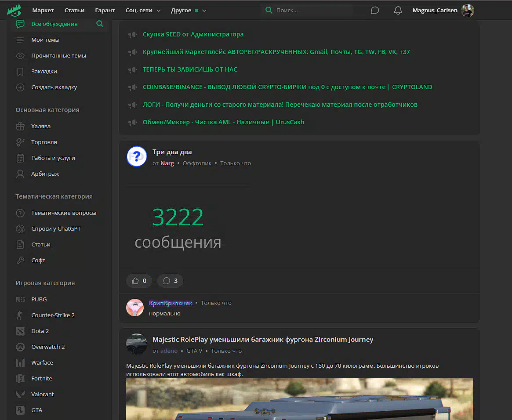The image size is (512, 420).
Task: Open the Маркет menu item
Action: (x=43, y=11)
